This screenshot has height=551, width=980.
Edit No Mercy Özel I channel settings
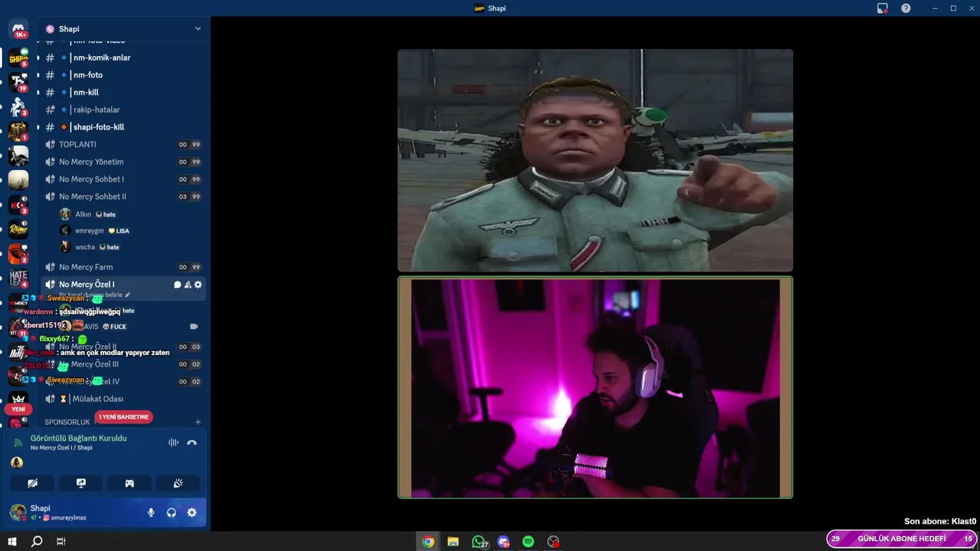coord(198,285)
